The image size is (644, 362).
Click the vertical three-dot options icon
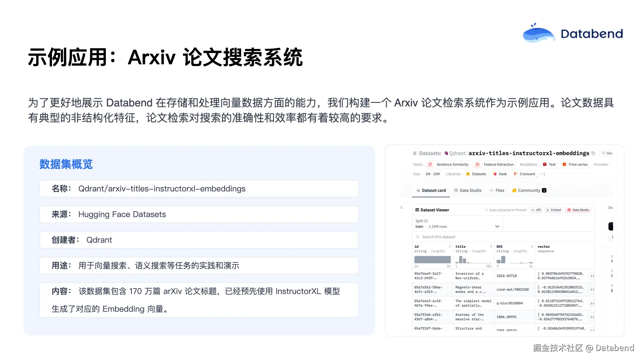point(612,237)
